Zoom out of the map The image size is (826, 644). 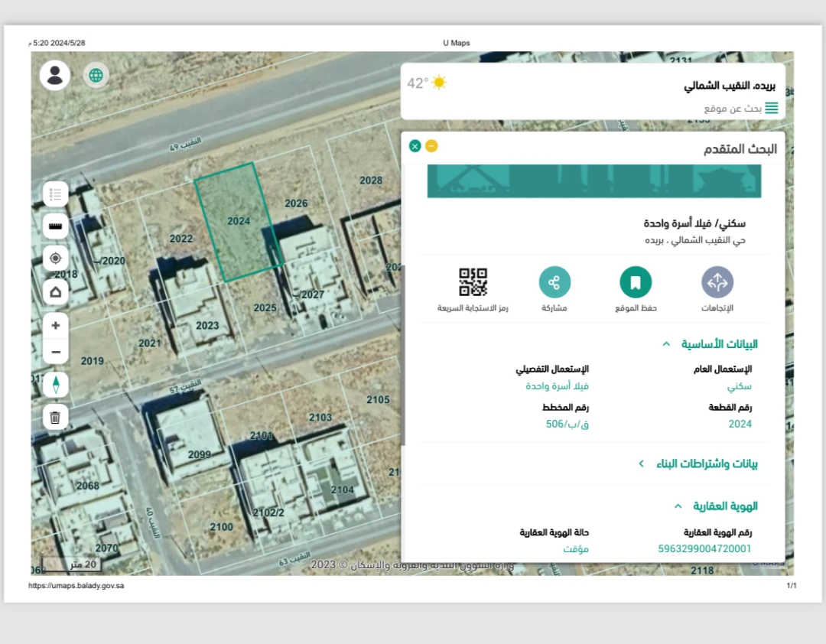pyautogui.click(x=55, y=352)
